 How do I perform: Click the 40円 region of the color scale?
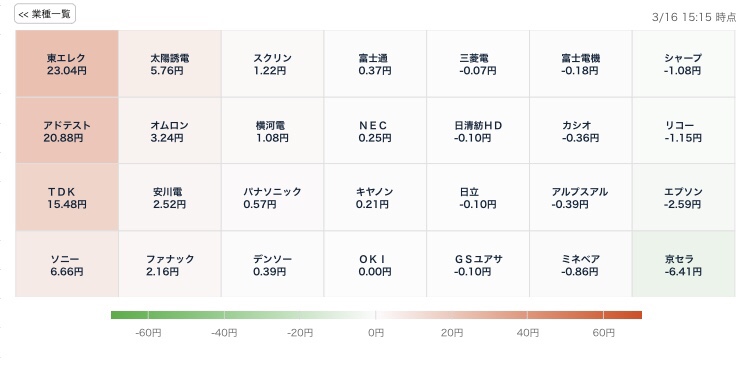click(x=527, y=315)
